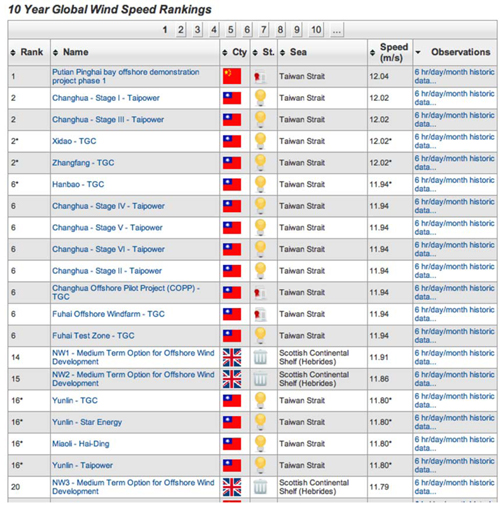The height and width of the screenshot is (506, 500).
Task: Open Changhua - Stage I - Taipower link
Action: 106,98
